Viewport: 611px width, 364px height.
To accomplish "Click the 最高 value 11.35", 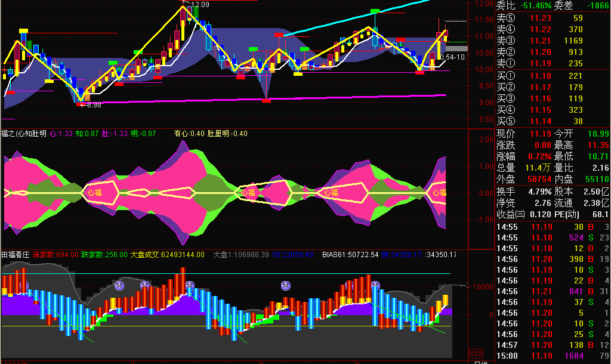I will (x=598, y=145).
